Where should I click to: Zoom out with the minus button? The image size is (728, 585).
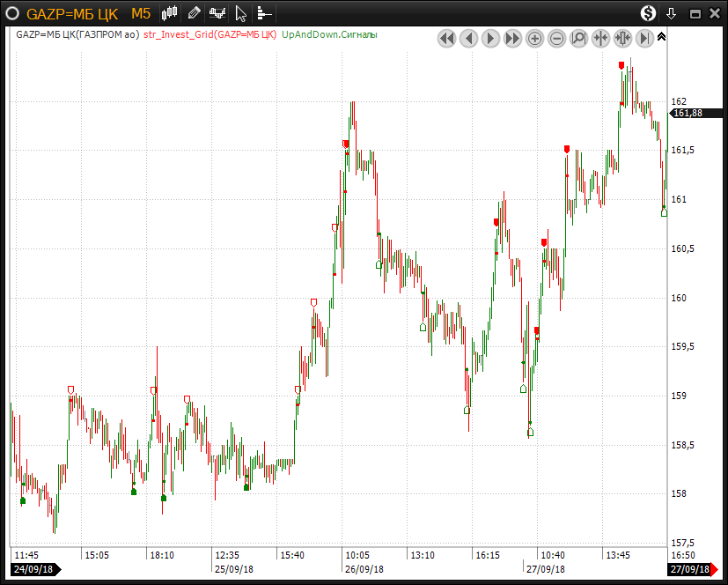coord(556,39)
